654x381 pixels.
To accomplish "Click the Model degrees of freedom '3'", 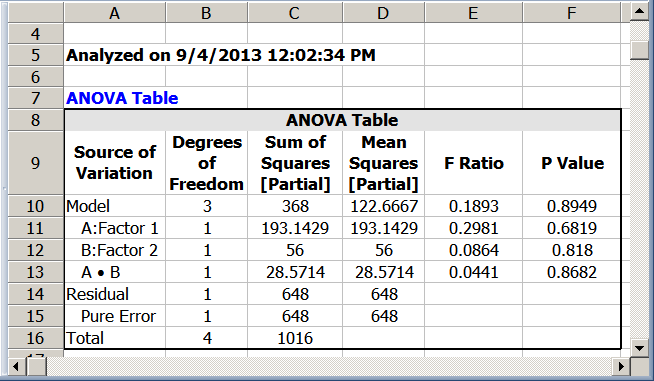I will point(207,206).
